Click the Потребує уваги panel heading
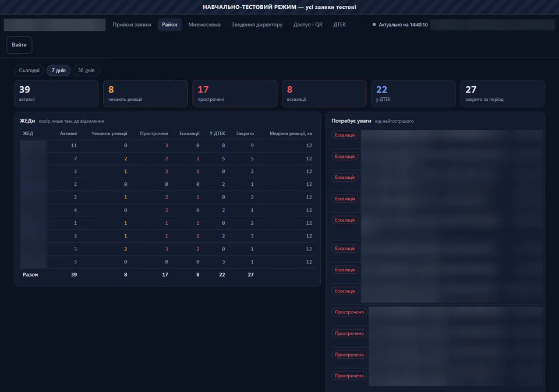 tap(351, 121)
